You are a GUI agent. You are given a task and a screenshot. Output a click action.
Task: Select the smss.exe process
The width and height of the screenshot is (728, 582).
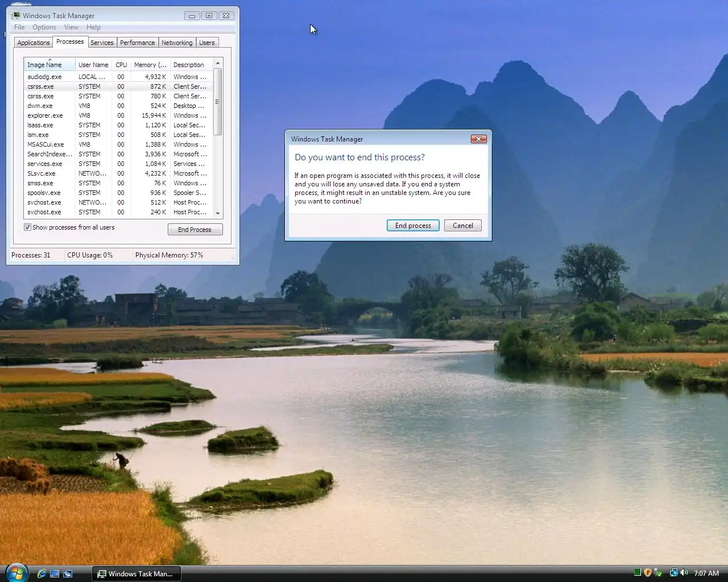[x=118, y=183]
